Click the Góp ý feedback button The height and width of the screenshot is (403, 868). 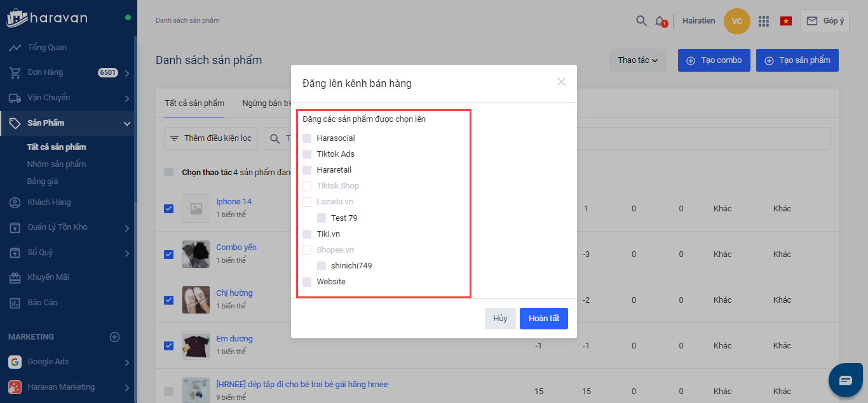pyautogui.click(x=825, y=21)
